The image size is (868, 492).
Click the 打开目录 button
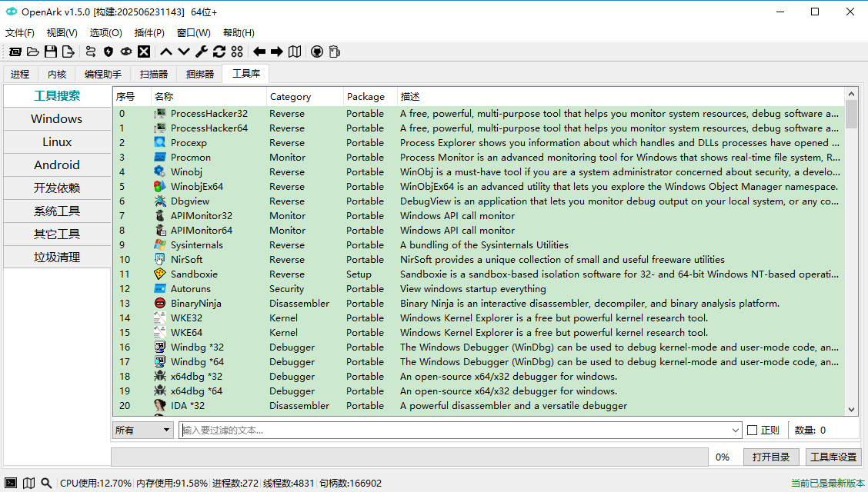tap(771, 457)
